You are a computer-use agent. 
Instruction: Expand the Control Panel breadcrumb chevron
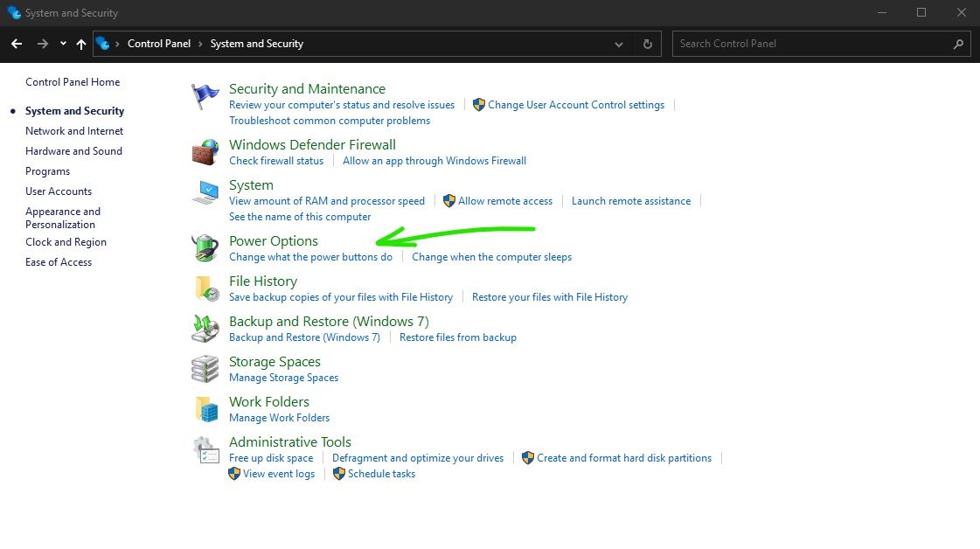200,44
